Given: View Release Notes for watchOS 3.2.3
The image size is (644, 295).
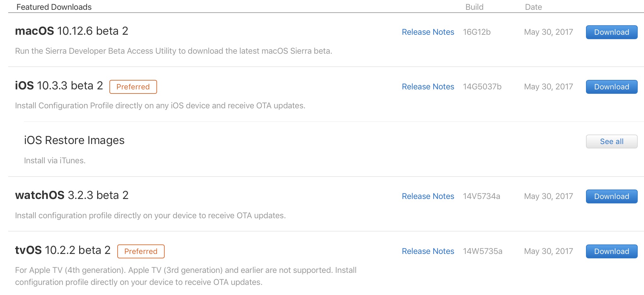Looking at the screenshot, I should 428,196.
